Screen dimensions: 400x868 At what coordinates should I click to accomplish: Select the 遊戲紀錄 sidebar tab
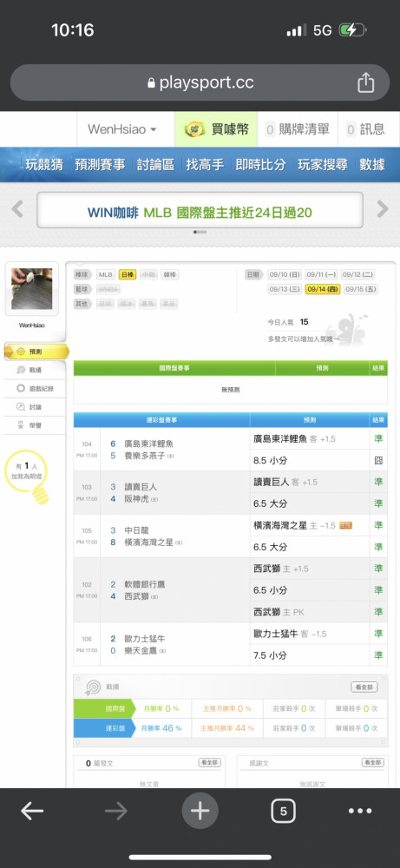point(35,389)
